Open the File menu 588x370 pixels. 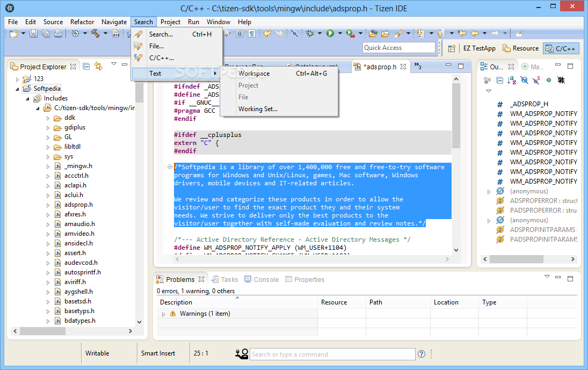[13, 21]
